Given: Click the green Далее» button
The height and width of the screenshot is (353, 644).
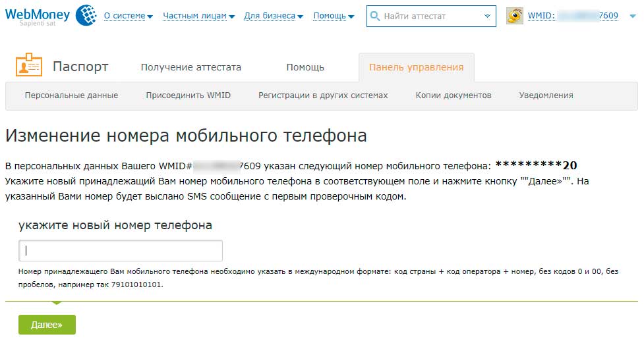Looking at the screenshot, I should (47, 325).
